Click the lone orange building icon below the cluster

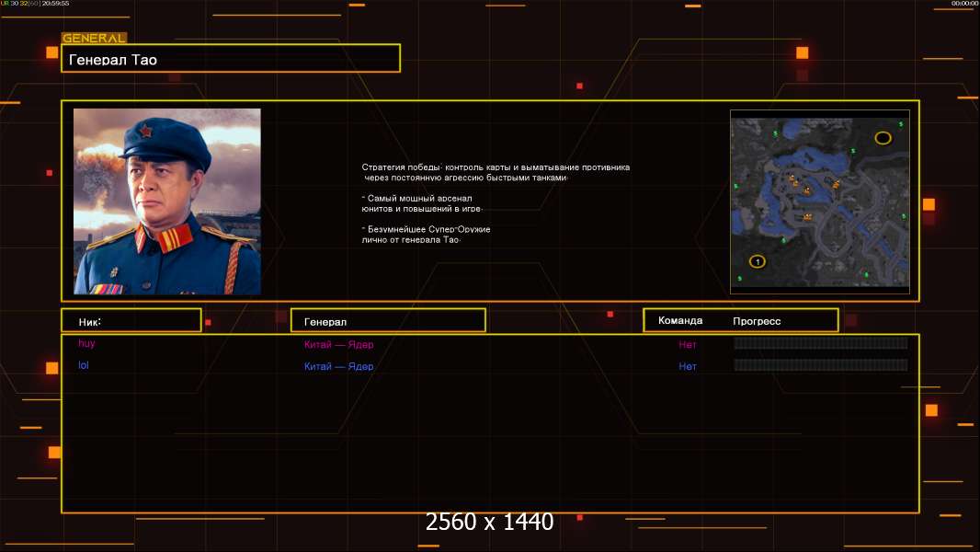(x=808, y=217)
